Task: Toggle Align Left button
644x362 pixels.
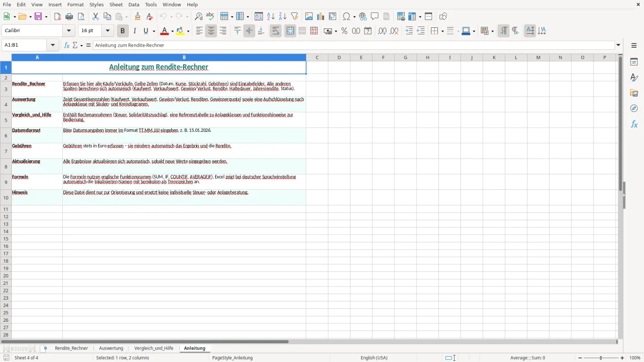Action: 199,31
